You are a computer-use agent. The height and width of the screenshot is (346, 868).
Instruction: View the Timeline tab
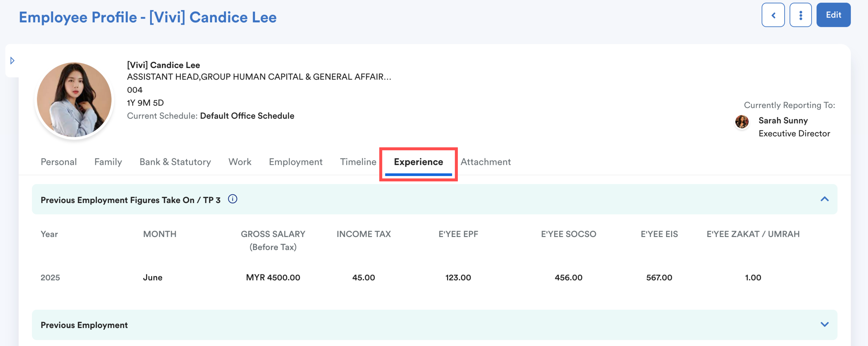[x=358, y=162]
